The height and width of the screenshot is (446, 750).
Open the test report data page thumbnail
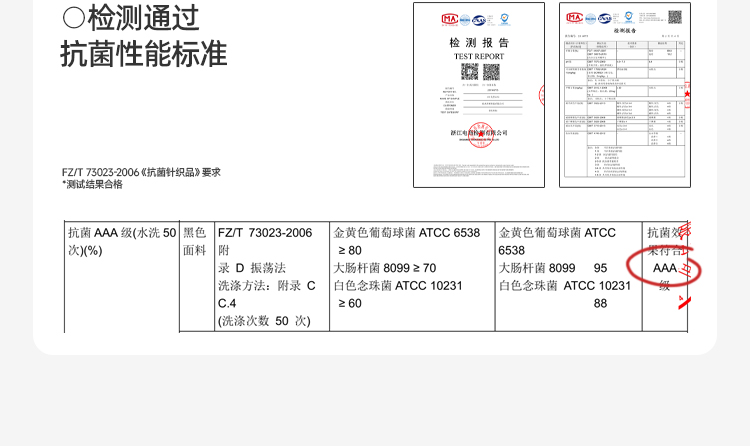tap(625, 95)
